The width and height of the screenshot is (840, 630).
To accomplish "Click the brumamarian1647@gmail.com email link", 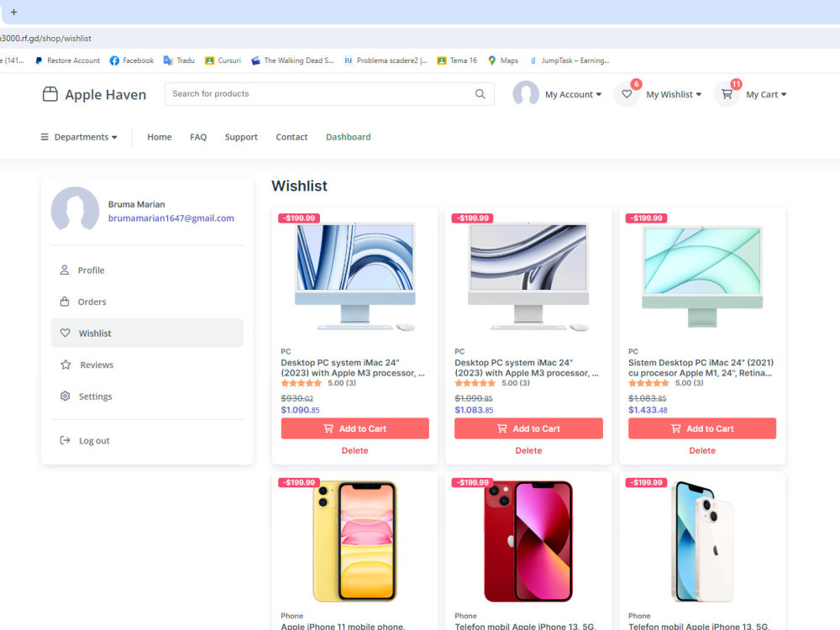I will click(x=171, y=218).
